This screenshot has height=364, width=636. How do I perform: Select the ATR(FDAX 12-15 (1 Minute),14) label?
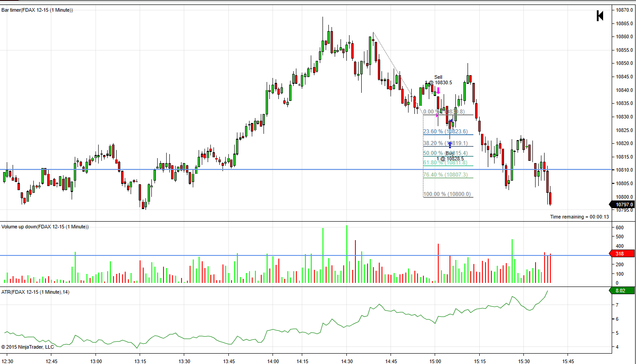click(36, 292)
